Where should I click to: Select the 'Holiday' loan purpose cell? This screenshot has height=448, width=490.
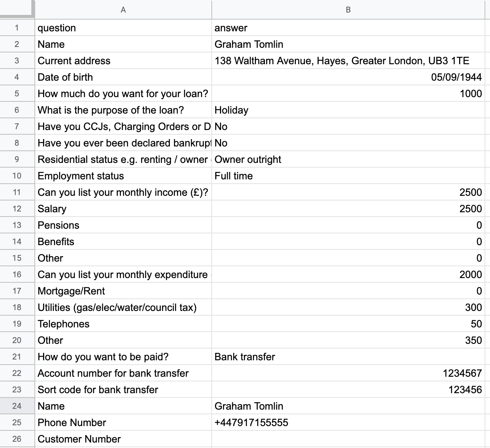(x=348, y=110)
